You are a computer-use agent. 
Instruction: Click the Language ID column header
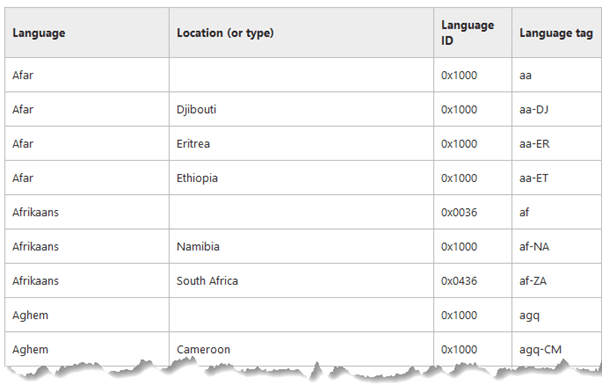[x=467, y=33]
